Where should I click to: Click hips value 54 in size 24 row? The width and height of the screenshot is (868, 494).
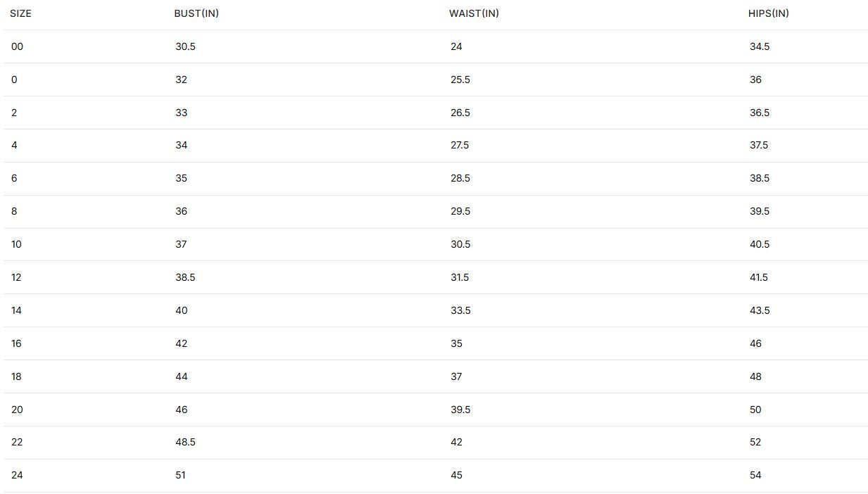pyautogui.click(x=755, y=475)
